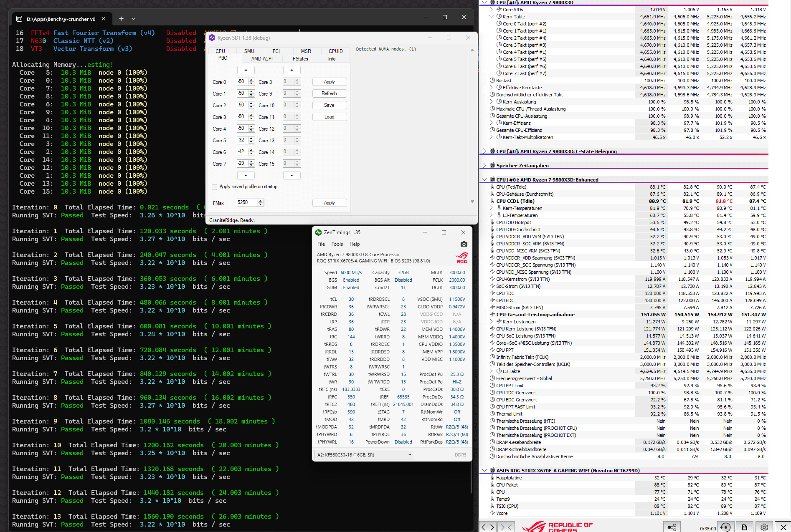This screenshot has height=532, width=791.
Task: Click scroll-down arrow in Ryzen SDT log
Action: point(472,202)
